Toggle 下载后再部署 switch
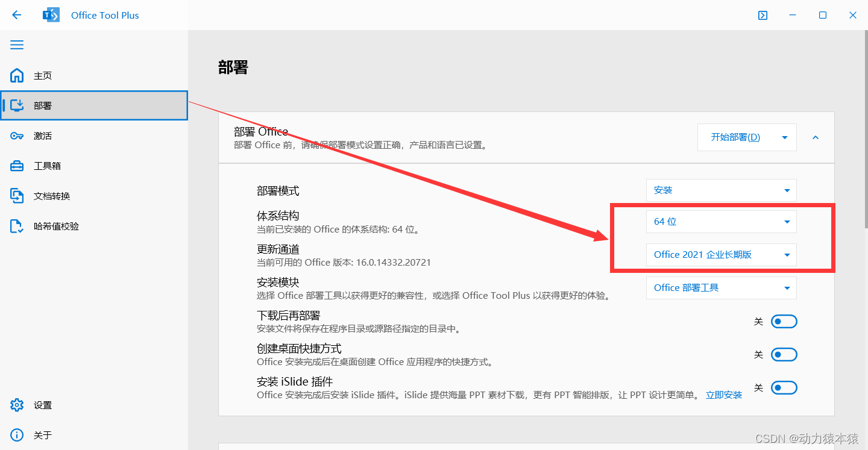 (x=784, y=322)
